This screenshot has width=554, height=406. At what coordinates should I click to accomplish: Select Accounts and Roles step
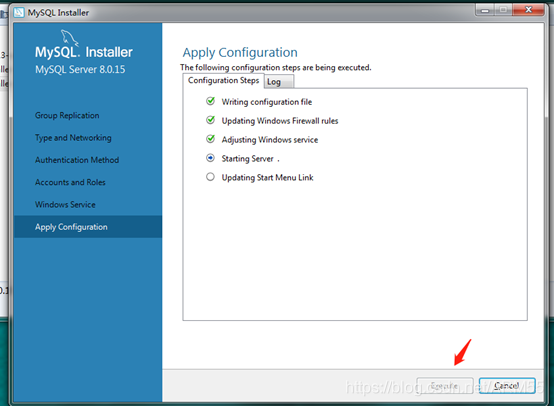click(x=70, y=182)
